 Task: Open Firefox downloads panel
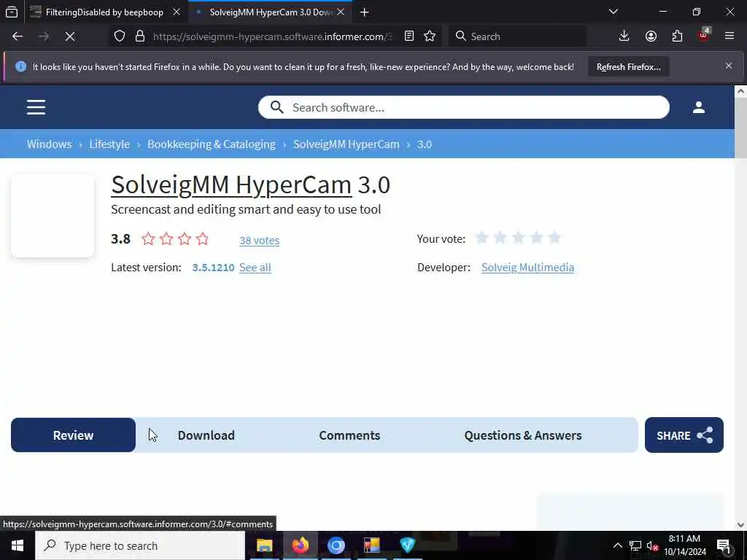point(624,36)
